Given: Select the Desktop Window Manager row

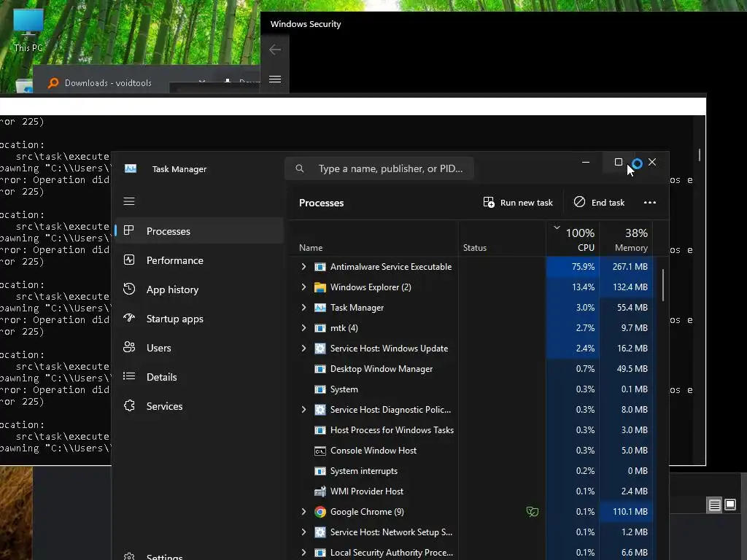Looking at the screenshot, I should (471, 369).
